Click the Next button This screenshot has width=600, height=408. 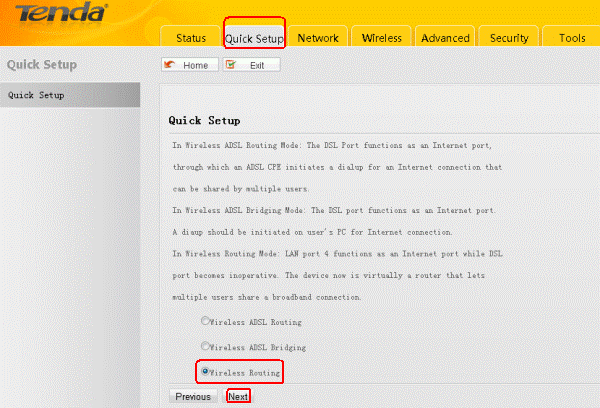pyautogui.click(x=238, y=396)
